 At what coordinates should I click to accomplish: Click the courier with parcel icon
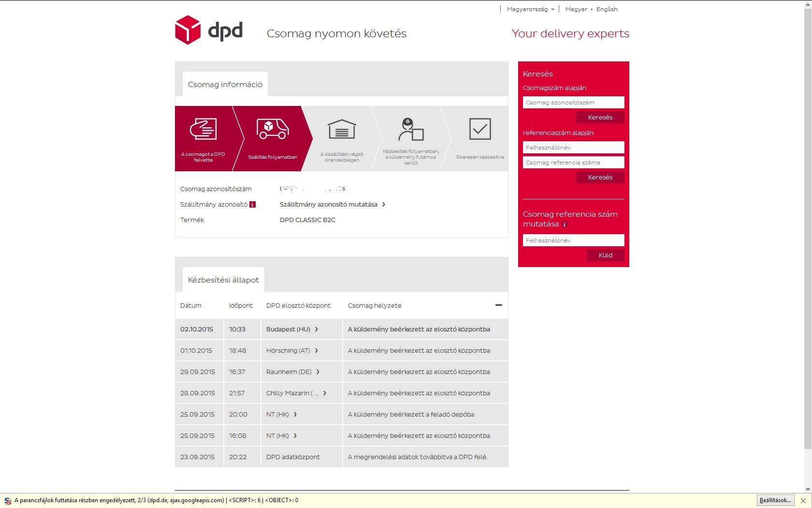click(x=411, y=129)
